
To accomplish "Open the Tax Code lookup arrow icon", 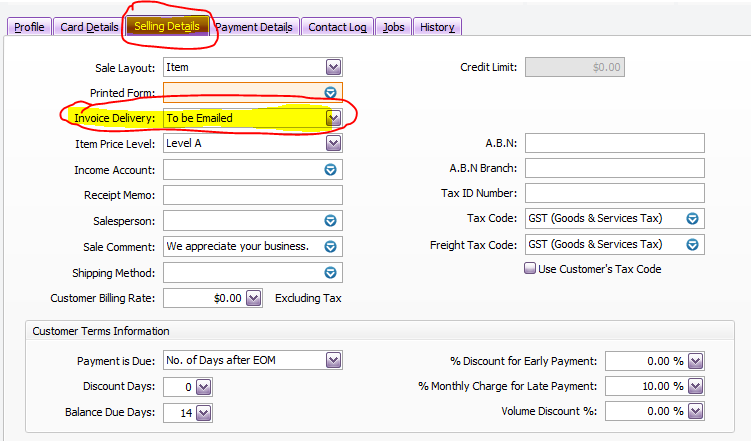I will pos(692,219).
